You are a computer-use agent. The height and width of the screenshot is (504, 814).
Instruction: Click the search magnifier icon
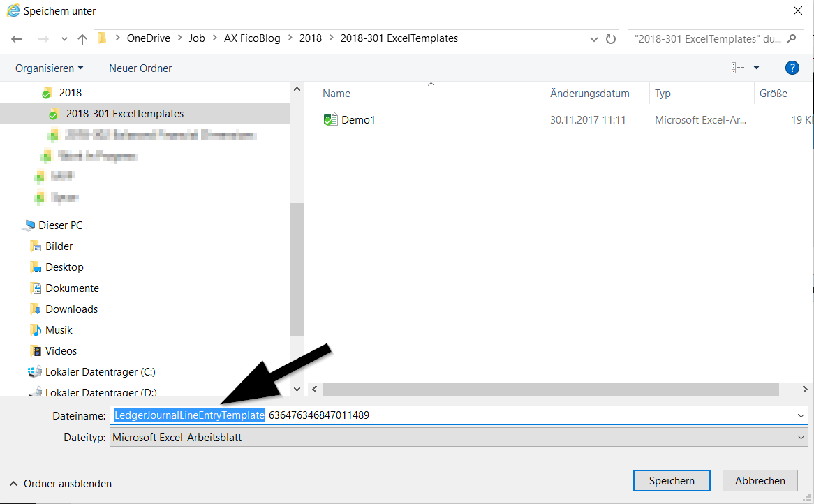(791, 39)
